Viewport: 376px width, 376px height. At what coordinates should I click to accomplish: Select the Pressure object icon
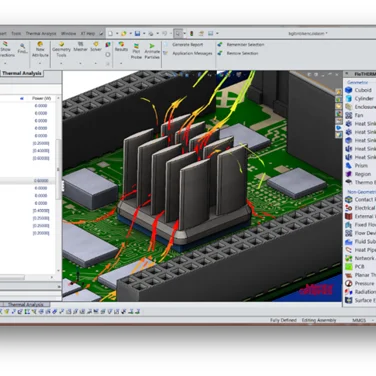(x=349, y=283)
